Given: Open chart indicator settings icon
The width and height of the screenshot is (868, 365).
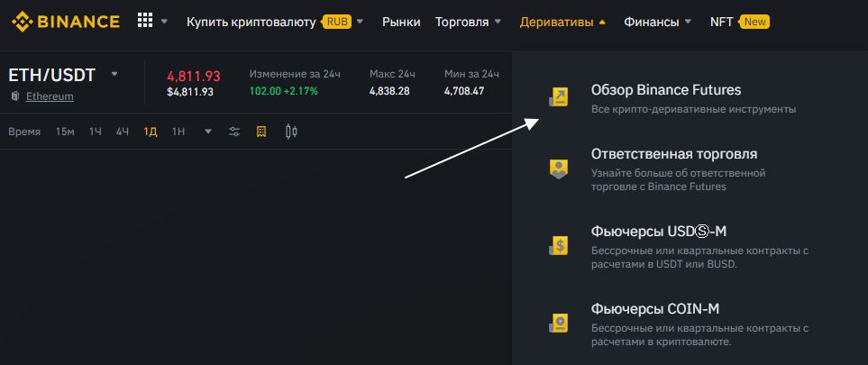Looking at the screenshot, I should point(234,132).
